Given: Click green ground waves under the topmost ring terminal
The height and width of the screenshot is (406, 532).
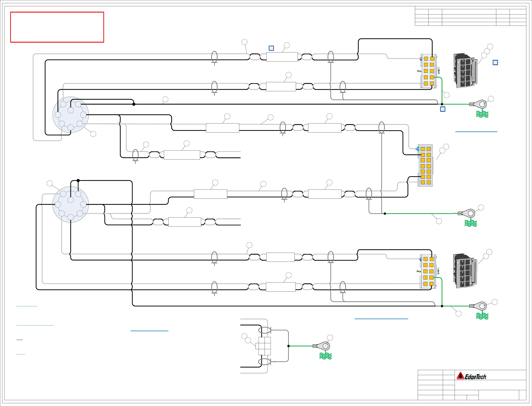Looking at the screenshot, I should click(x=482, y=114).
